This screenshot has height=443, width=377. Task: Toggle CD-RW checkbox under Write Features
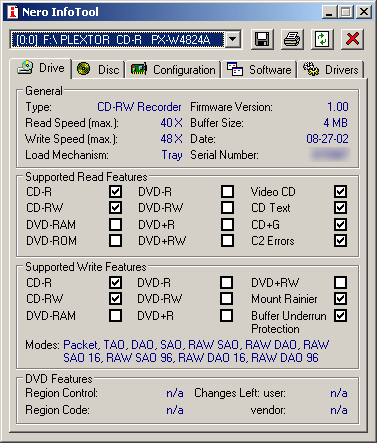click(115, 298)
